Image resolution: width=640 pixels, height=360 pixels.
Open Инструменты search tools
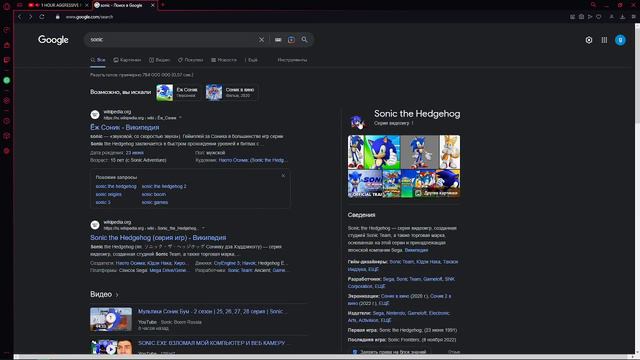tap(292, 60)
